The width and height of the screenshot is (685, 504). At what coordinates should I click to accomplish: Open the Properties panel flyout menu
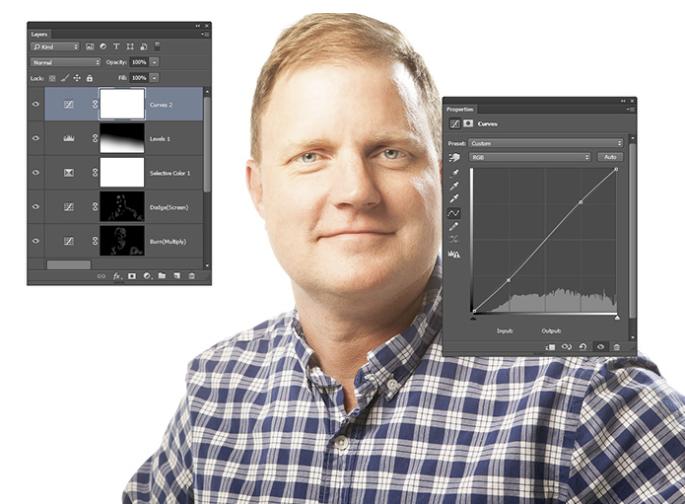631,109
